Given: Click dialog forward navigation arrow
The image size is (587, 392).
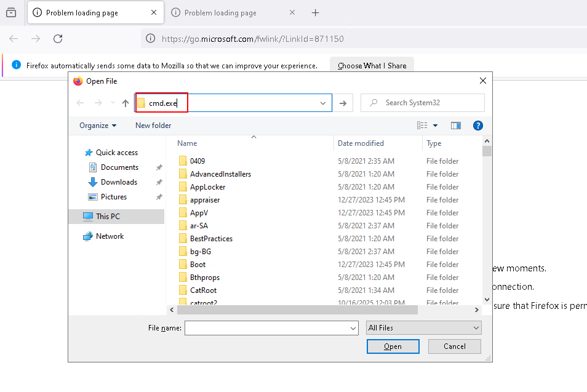Looking at the screenshot, I should point(98,103).
